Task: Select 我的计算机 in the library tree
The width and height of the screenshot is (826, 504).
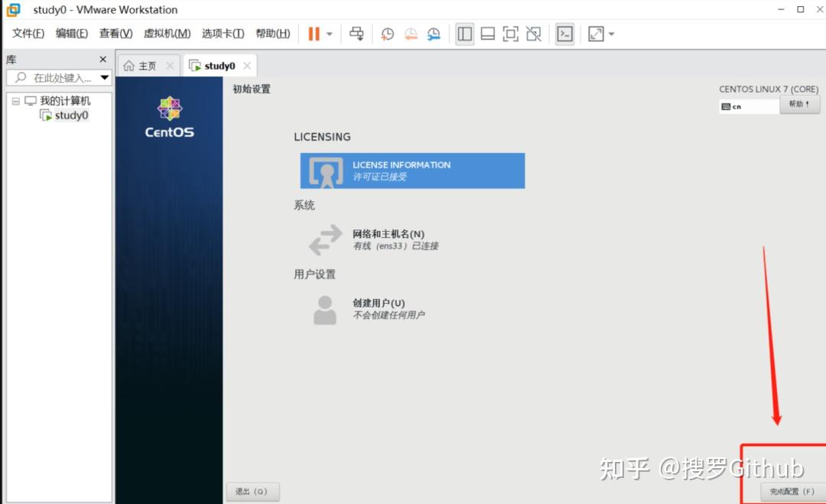Action: [65, 101]
